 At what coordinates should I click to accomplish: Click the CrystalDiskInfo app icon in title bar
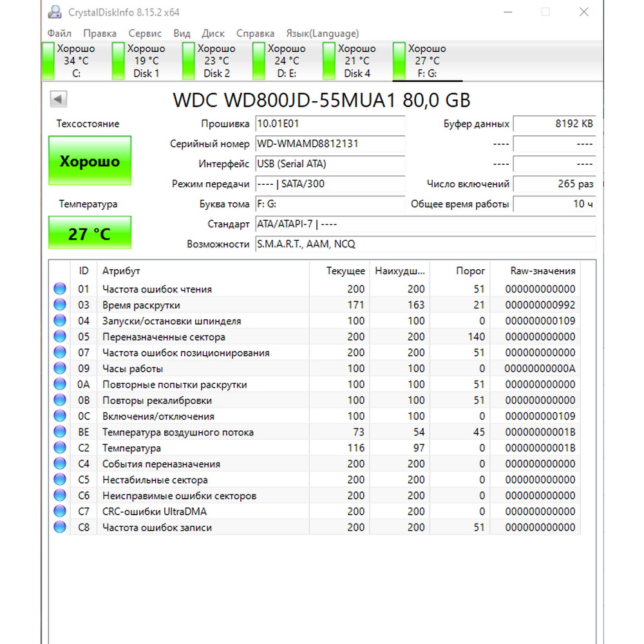point(55,12)
